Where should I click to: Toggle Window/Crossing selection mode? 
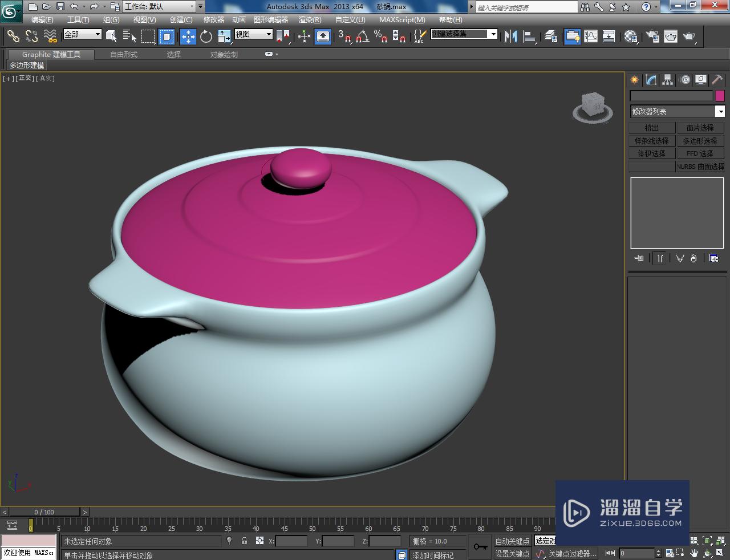tap(167, 36)
